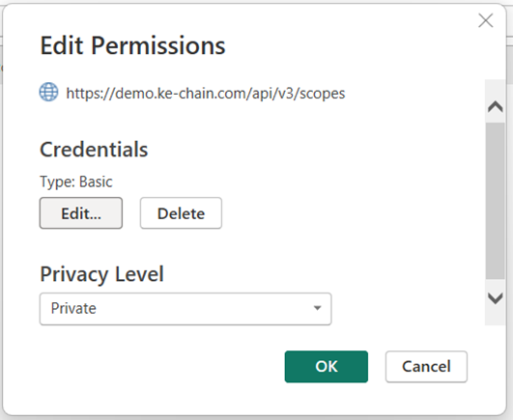513x420 pixels.
Task: Click the Type: Basic label
Action: pos(76,182)
